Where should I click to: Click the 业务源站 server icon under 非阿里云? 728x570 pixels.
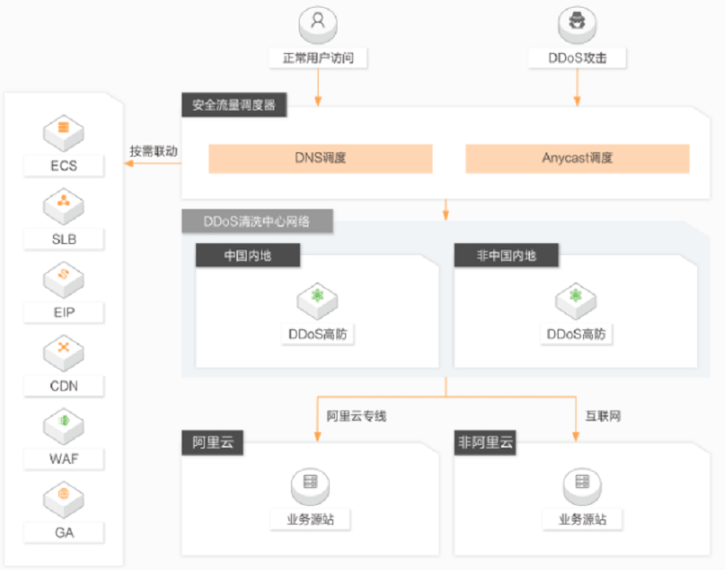pos(582,486)
